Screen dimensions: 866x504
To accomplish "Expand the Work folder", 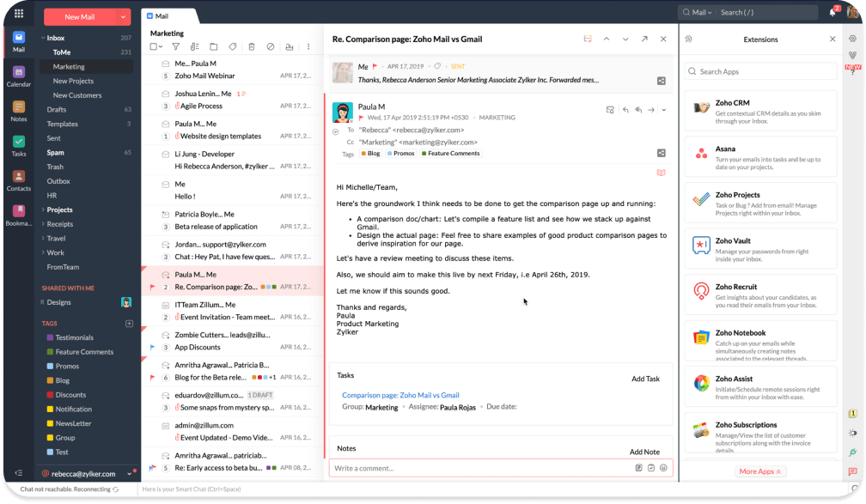I will tap(43, 252).
